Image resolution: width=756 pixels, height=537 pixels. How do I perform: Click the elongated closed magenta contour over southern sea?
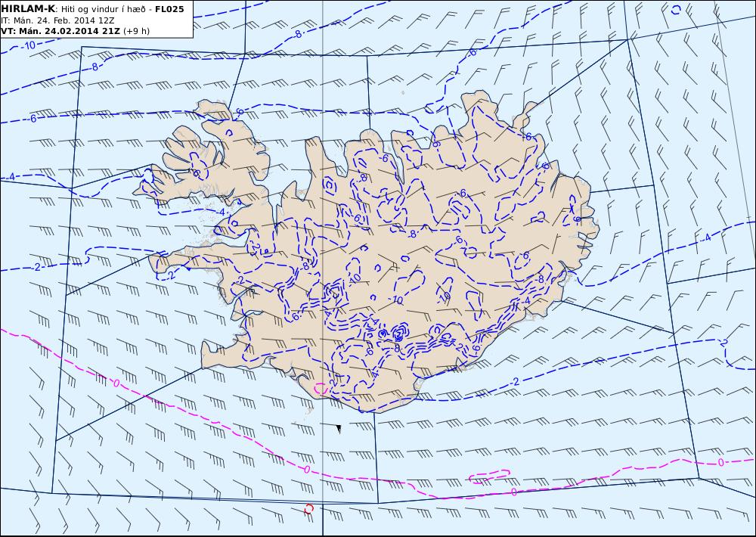489,476
